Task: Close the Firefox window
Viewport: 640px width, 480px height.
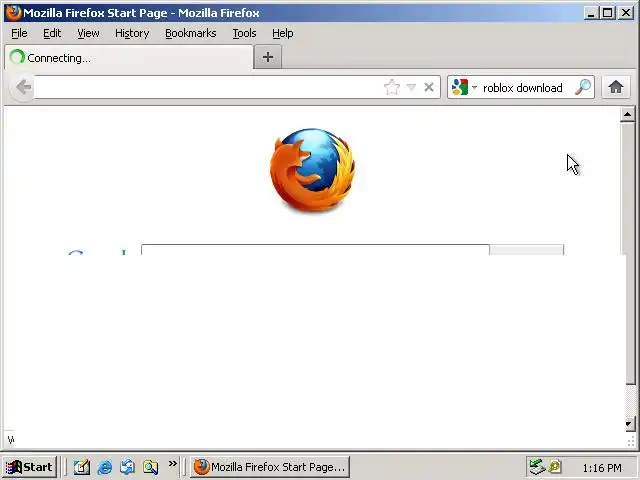Action: [x=626, y=13]
